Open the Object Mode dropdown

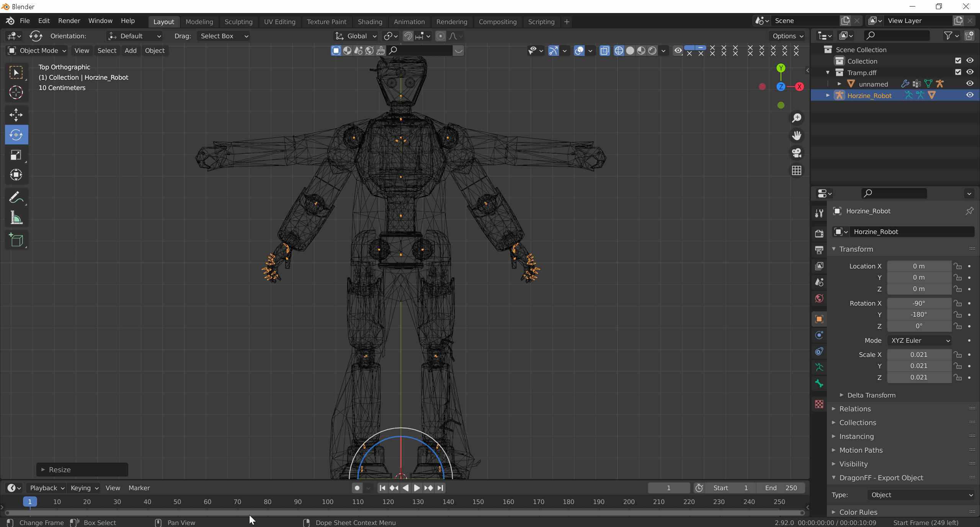(x=37, y=51)
